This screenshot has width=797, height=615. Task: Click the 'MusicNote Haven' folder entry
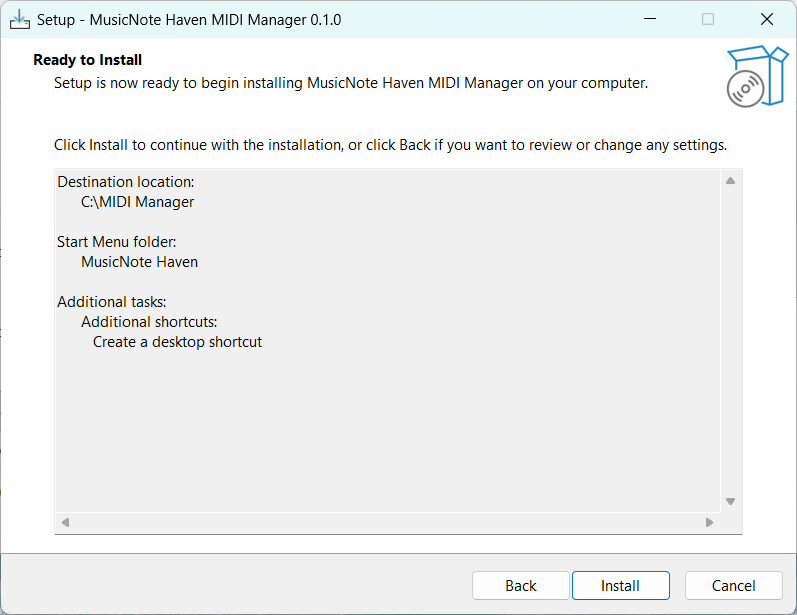coord(139,262)
